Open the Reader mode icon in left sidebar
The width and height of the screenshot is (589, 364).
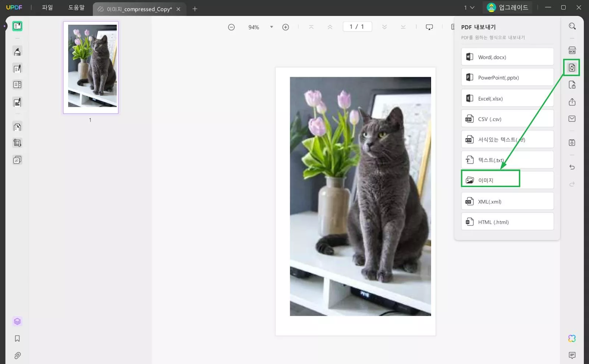coord(17,26)
